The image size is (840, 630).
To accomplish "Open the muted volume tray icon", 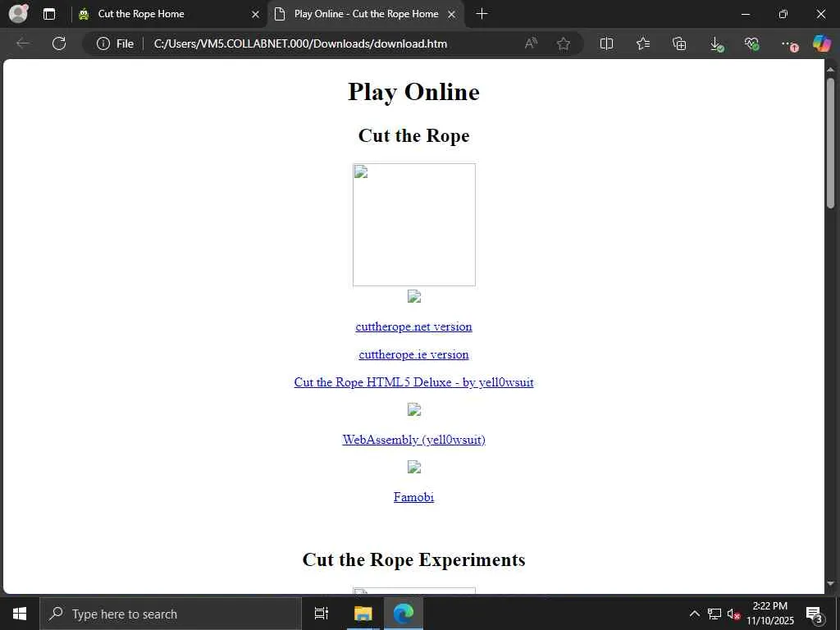I will [x=733, y=614].
